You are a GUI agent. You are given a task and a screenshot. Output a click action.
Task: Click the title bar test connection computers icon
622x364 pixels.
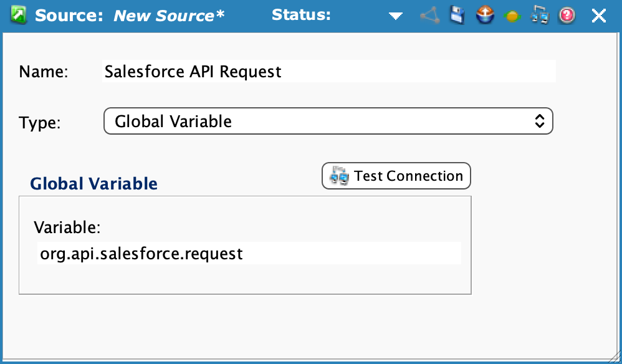click(539, 16)
